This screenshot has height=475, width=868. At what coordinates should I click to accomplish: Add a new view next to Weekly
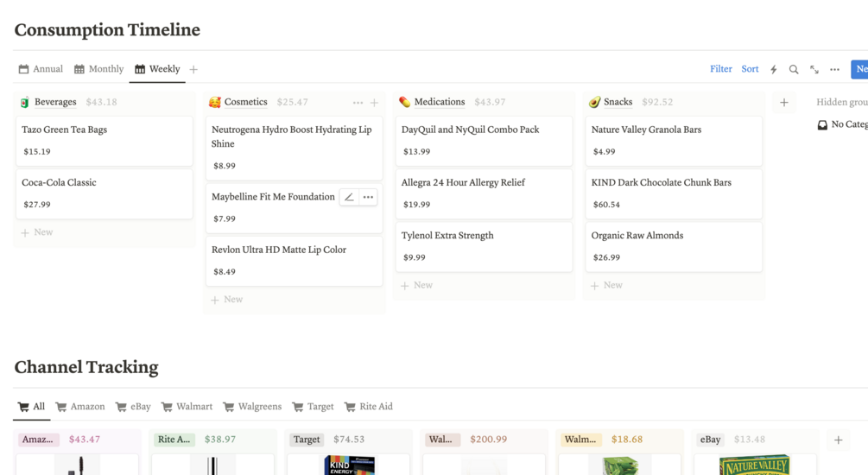[193, 69]
